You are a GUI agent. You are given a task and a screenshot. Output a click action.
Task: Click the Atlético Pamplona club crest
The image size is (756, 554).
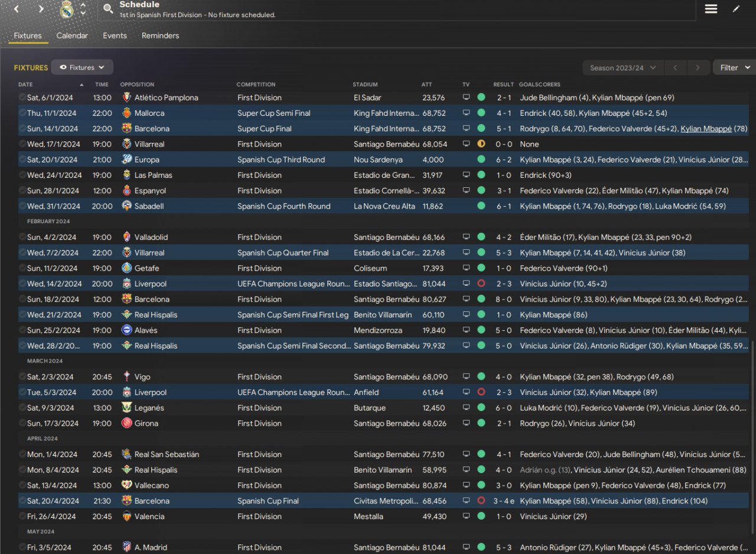[x=126, y=97]
